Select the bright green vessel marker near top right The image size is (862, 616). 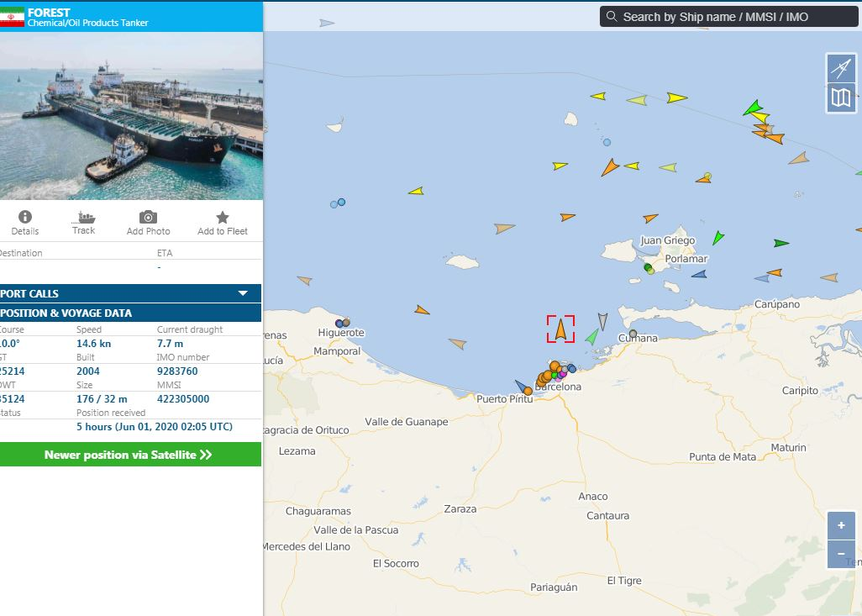pyautogui.click(x=752, y=108)
